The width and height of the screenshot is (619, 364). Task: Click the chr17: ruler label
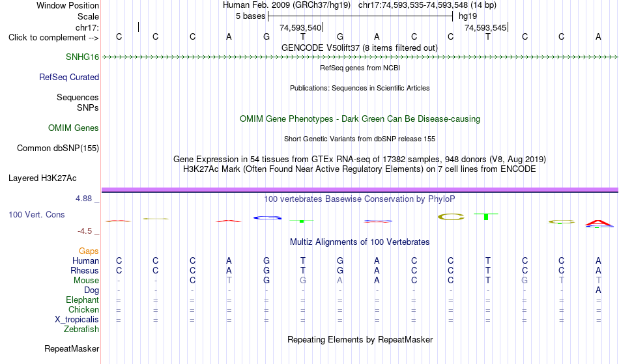tap(87, 27)
